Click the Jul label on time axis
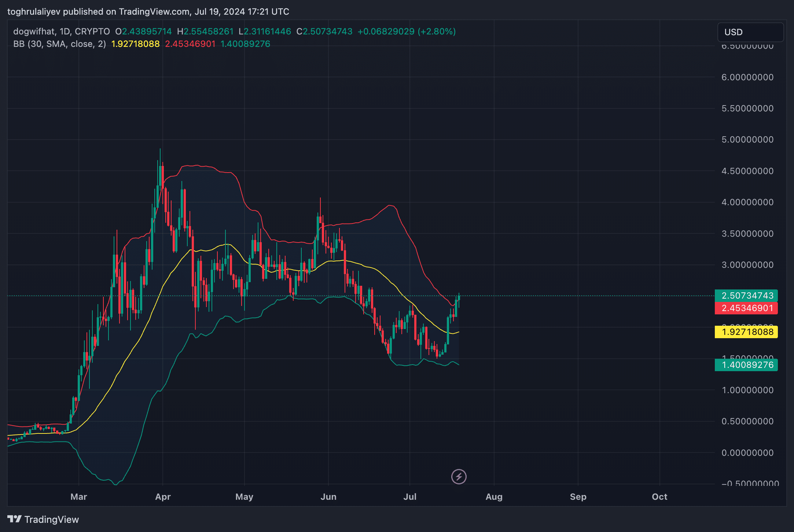The image size is (794, 532). point(410,497)
